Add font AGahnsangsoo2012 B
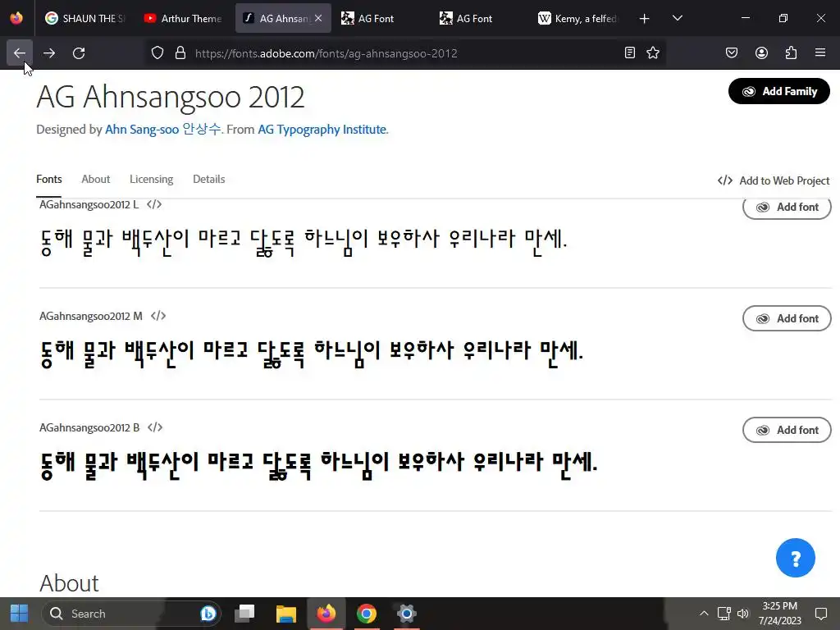 pos(787,430)
